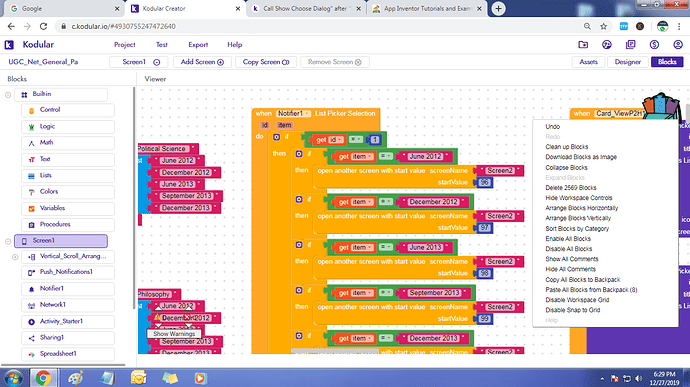
Task: Open the Project menu
Action: (x=125, y=45)
